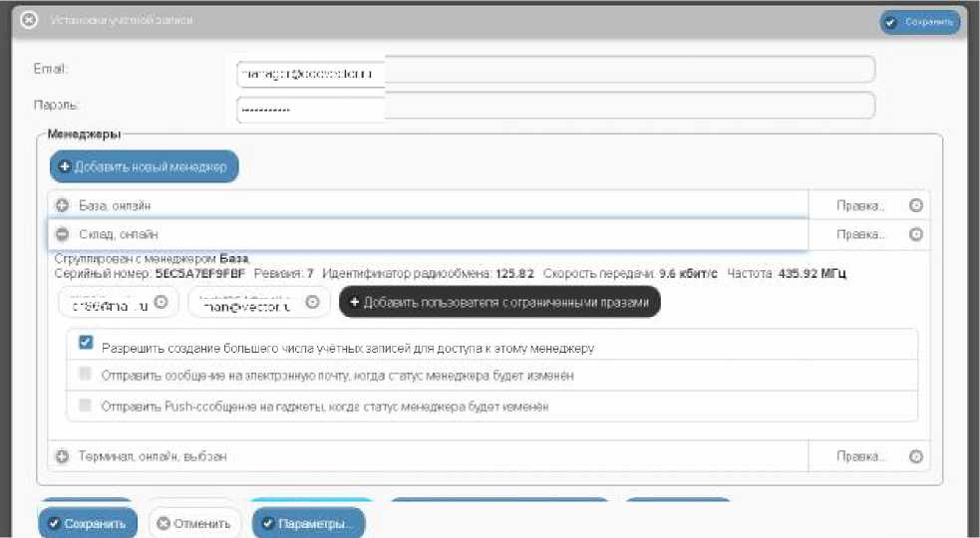
Task: Toggle Разрешить создание большего числа учётных записей
Action: [x=86, y=342]
